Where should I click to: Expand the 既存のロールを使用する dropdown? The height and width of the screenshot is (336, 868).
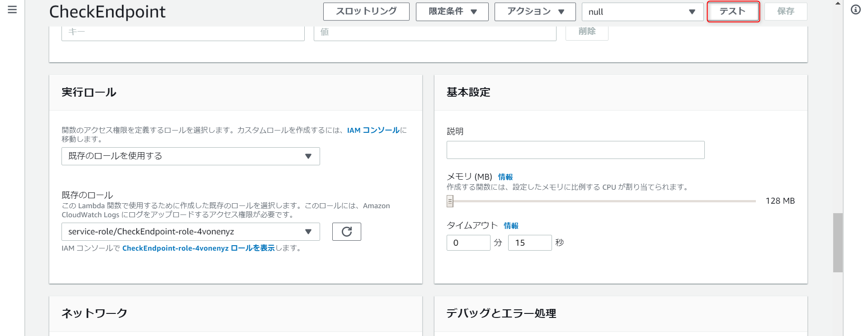[x=191, y=156]
